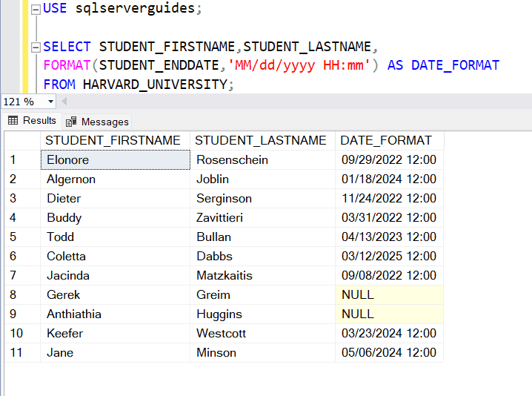The width and height of the screenshot is (532, 396).
Task: Select row 8 by its row header
Action: tap(22, 295)
